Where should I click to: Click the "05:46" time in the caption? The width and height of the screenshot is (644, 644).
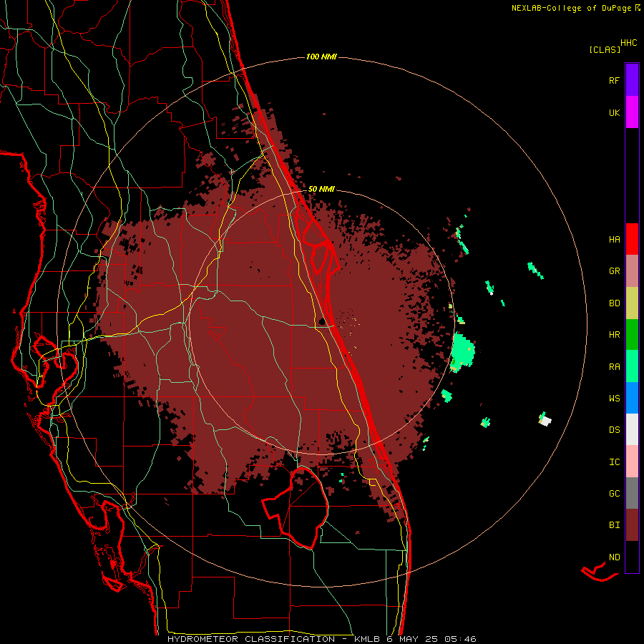460,639
